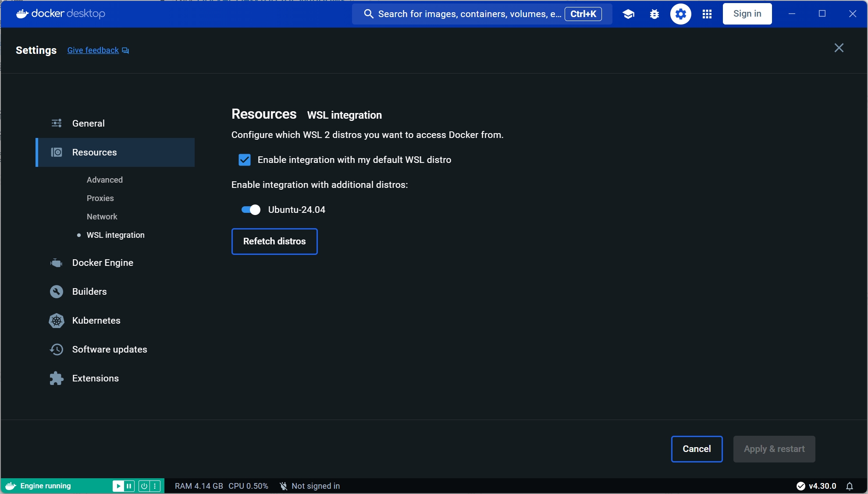Click the Cancel button
Screen dimensions: 868x494
[x=697, y=449]
